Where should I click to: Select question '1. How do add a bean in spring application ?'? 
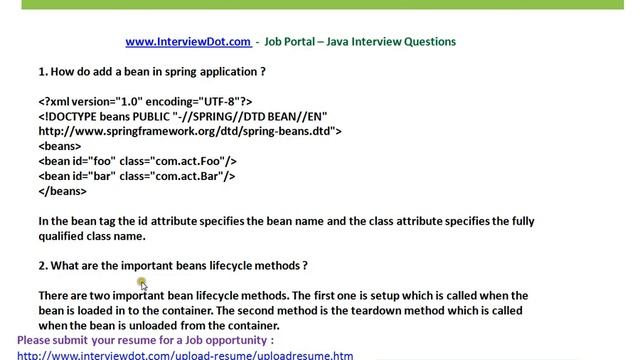152,72
